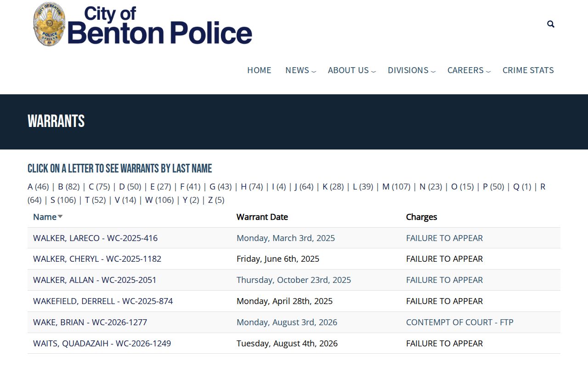Select letter K in the index
588x368 pixels.
tap(325, 187)
